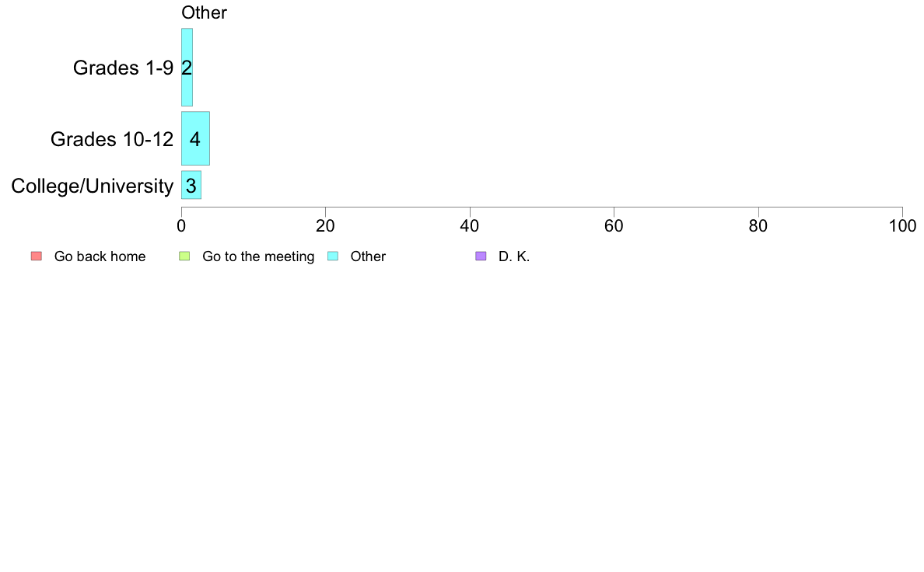
Task: Click the purple D. K. legend swatch
Action: coord(481,256)
